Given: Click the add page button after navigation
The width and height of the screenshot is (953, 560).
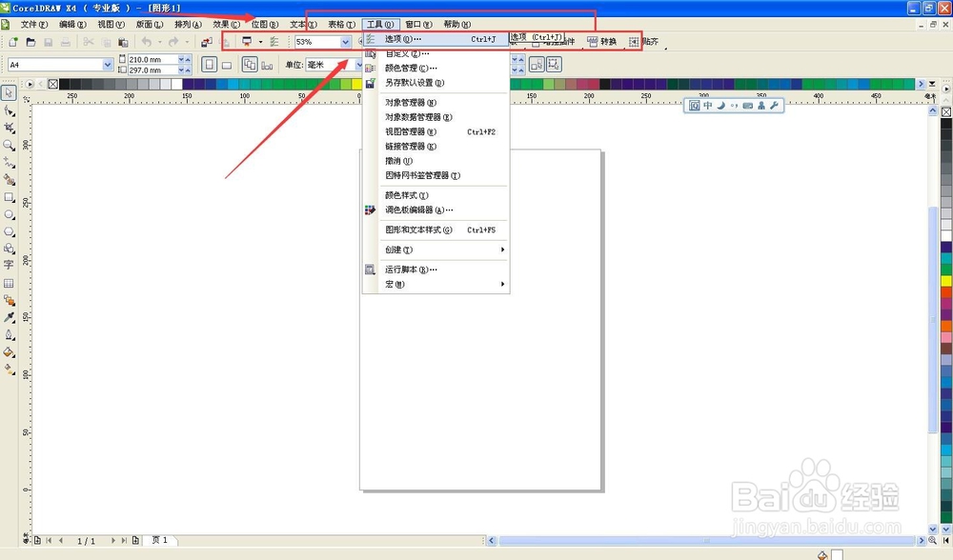Looking at the screenshot, I should (135, 541).
